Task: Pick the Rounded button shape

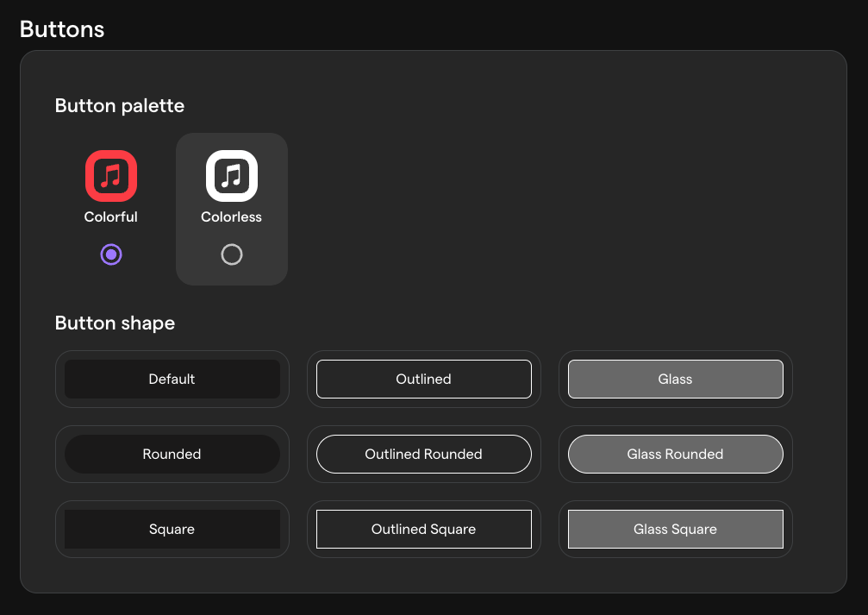Action: pyautogui.click(x=172, y=454)
